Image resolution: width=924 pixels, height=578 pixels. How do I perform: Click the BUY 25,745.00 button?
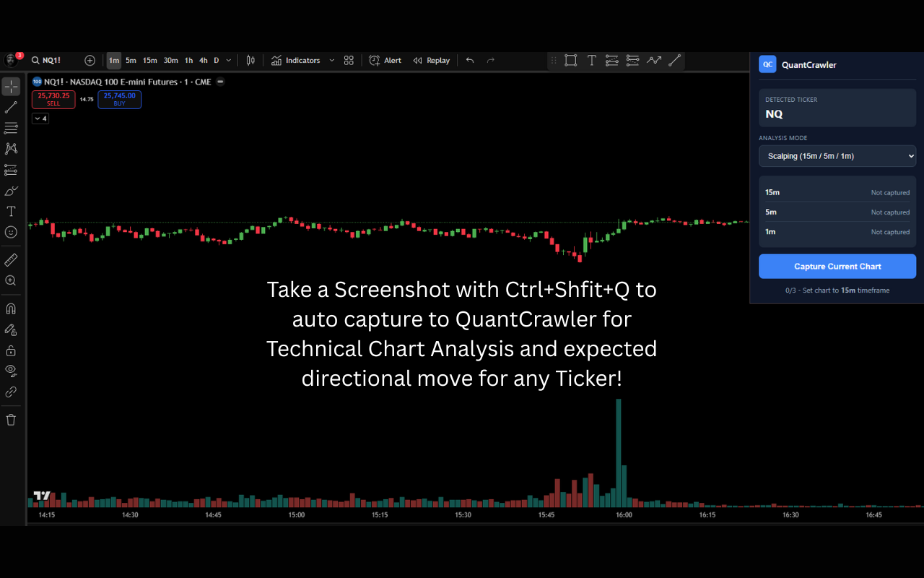tap(119, 100)
